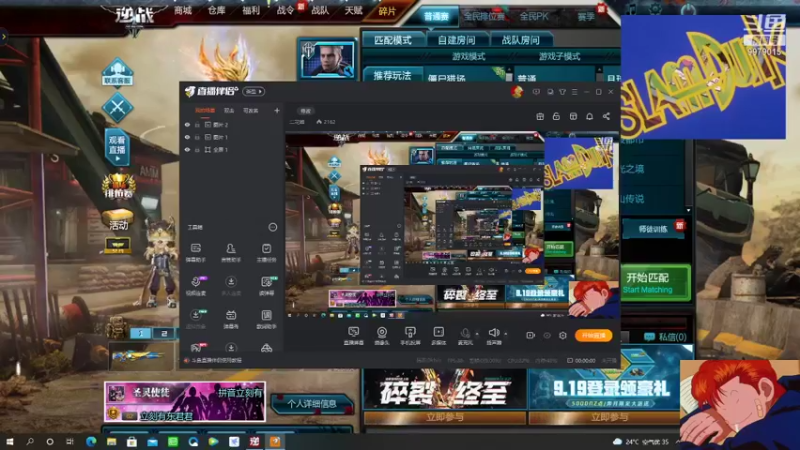Click the 活动 gold bar icon

tap(118, 220)
